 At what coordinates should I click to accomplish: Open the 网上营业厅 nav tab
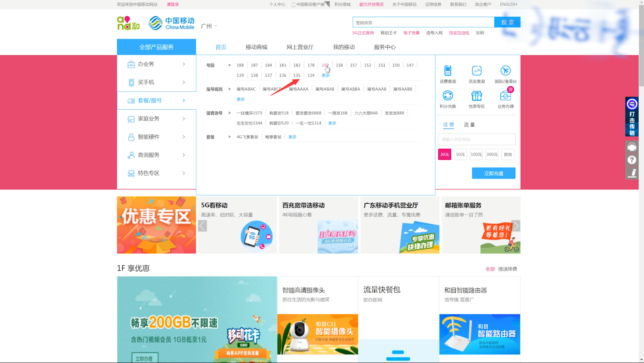point(300,47)
